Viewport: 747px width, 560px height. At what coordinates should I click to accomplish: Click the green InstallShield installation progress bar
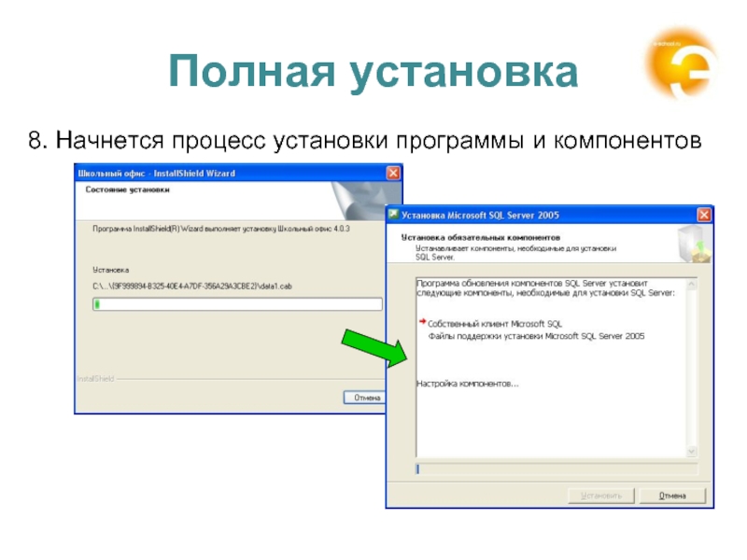237,304
